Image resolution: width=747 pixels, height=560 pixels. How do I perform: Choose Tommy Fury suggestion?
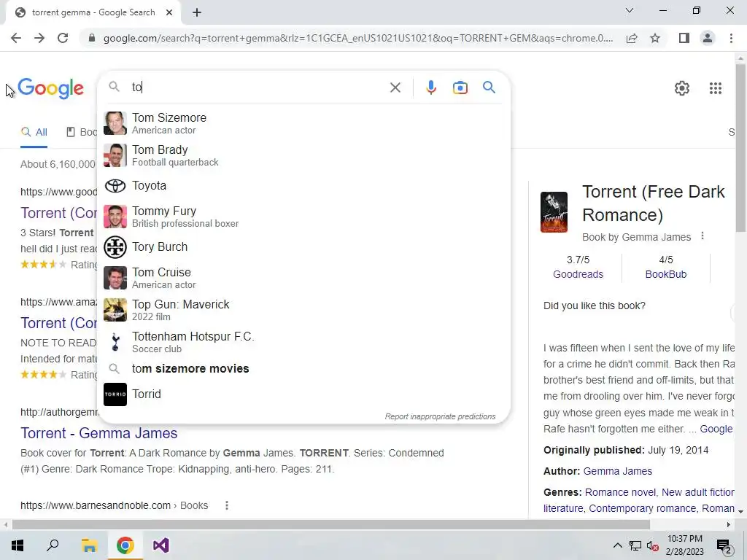[x=303, y=217]
